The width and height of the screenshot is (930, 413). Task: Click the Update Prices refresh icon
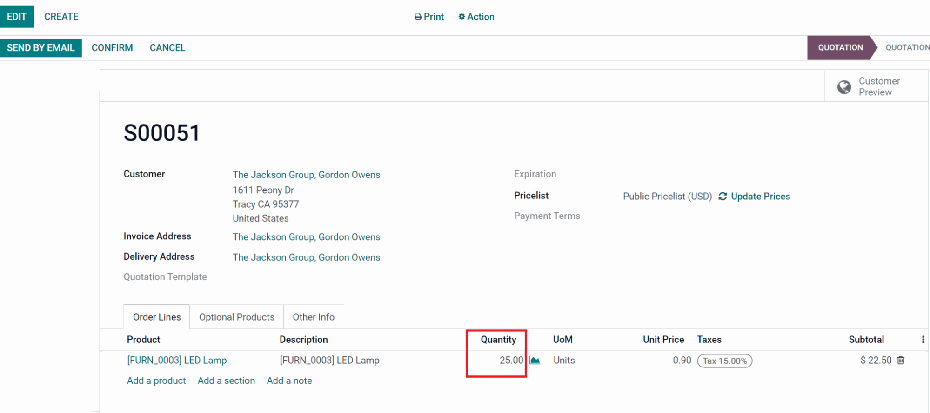point(722,196)
